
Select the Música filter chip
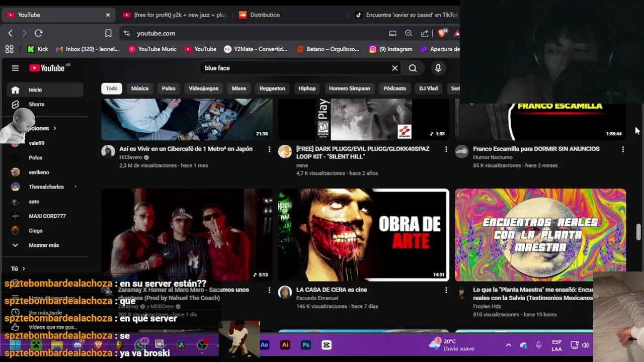tap(140, 88)
